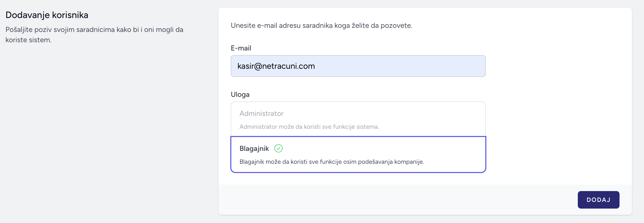The width and height of the screenshot is (644, 223).
Task: Click the "Uloga" section label
Action: pyautogui.click(x=240, y=95)
